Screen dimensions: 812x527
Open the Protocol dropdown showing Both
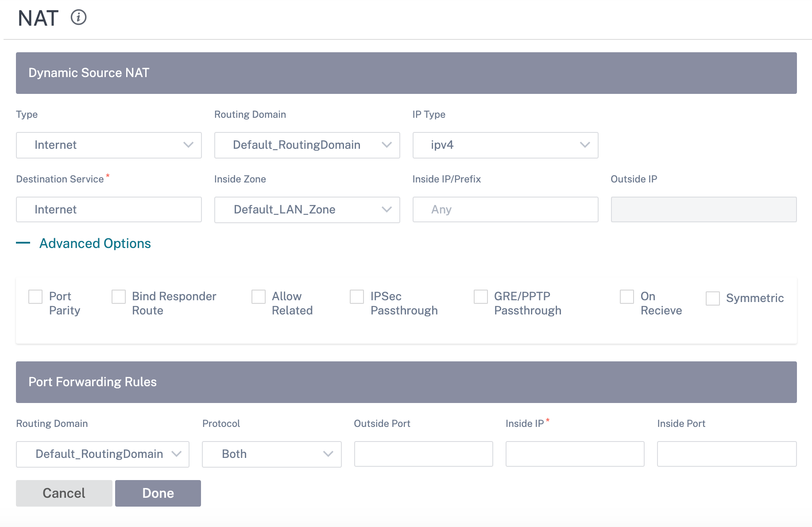tap(272, 454)
